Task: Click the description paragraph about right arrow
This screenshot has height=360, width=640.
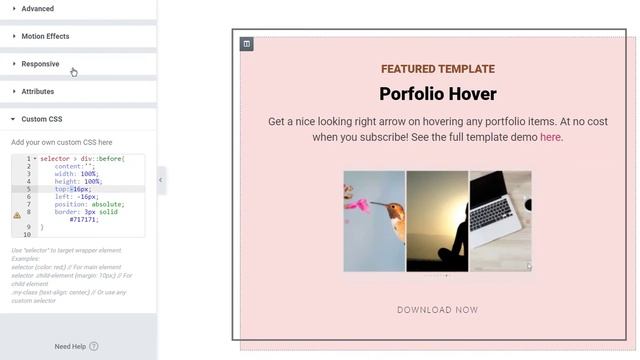Action: point(438,129)
